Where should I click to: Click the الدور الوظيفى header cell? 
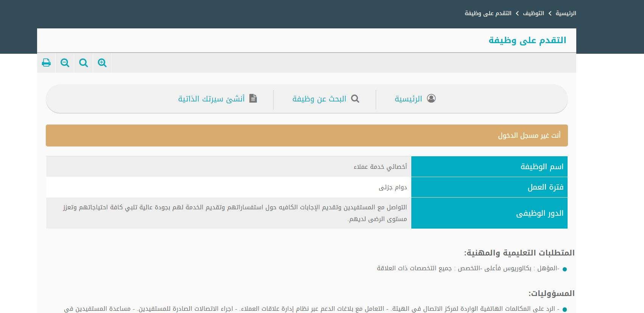pyautogui.click(x=489, y=213)
